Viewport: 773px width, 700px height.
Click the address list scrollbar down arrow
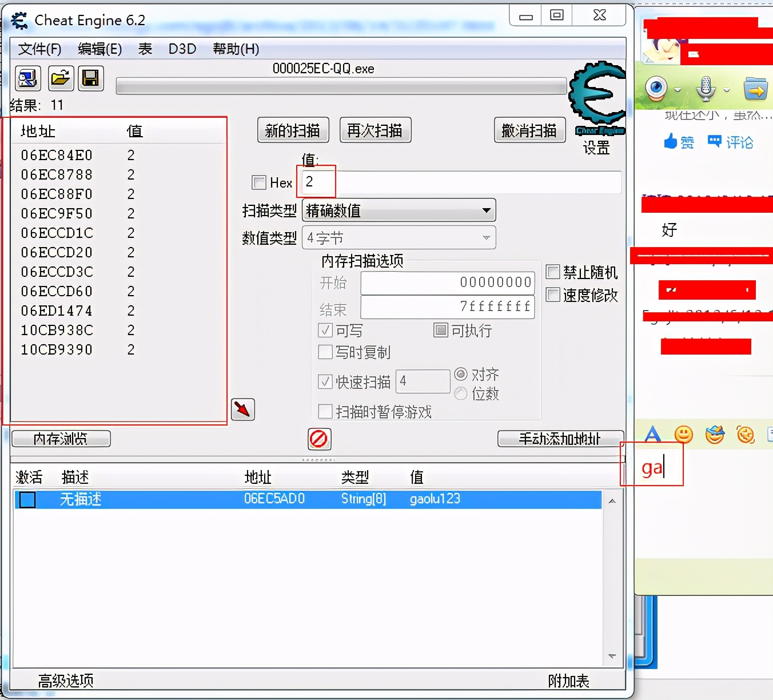pyautogui.click(x=612, y=656)
